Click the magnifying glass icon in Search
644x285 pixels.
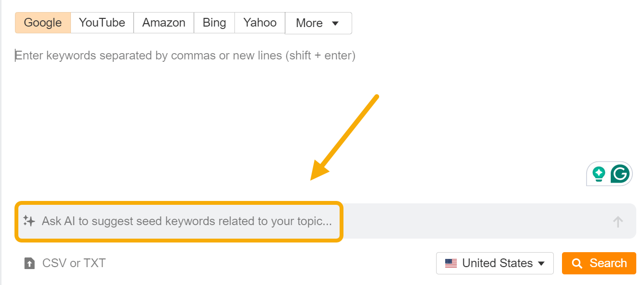click(577, 263)
